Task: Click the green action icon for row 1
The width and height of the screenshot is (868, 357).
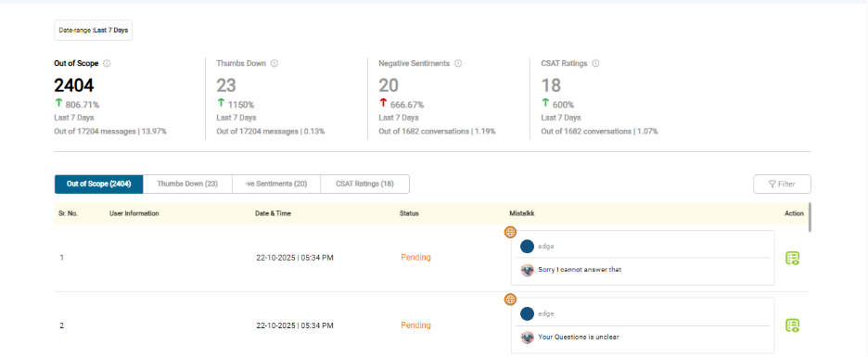Action: [793, 258]
